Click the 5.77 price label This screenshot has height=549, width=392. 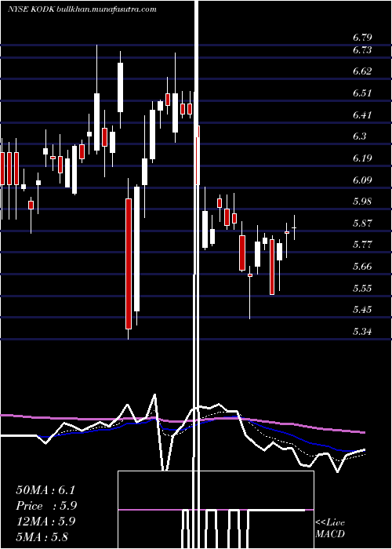[362, 245]
